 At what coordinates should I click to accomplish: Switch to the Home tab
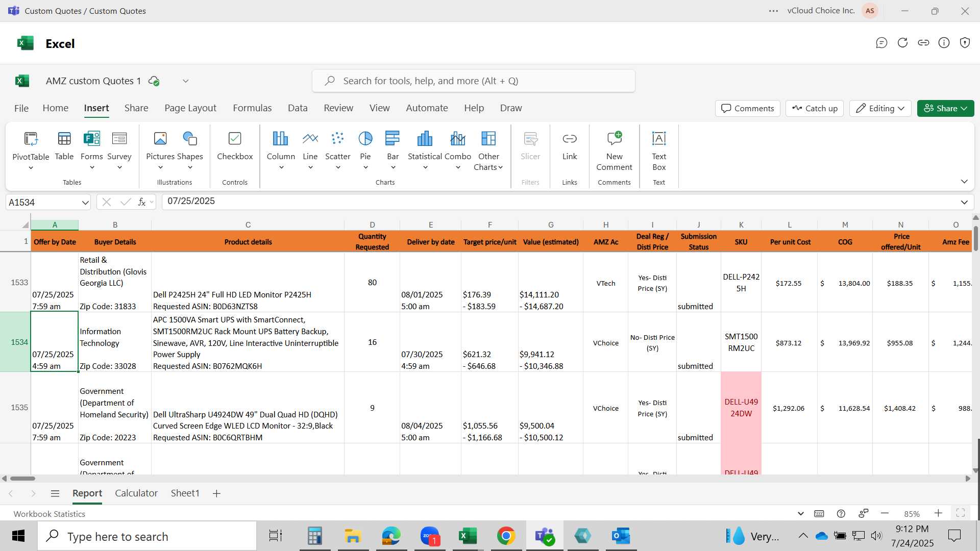coord(56,108)
